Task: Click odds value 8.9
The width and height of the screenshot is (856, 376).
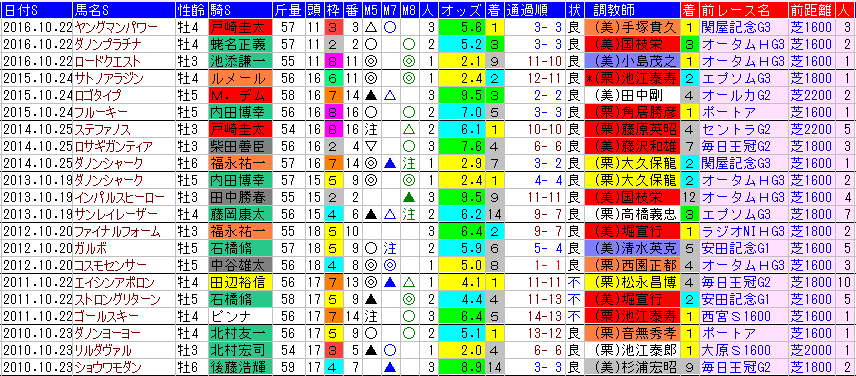Action: coord(461,368)
